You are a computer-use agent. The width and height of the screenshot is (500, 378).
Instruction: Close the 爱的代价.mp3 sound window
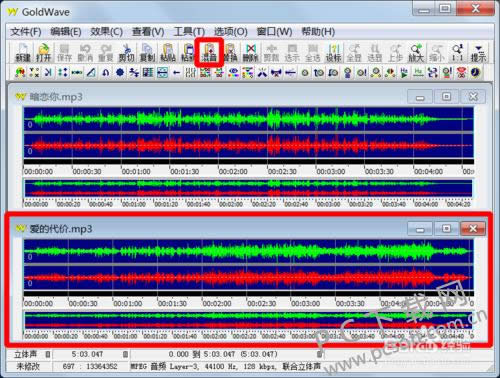click(x=473, y=229)
